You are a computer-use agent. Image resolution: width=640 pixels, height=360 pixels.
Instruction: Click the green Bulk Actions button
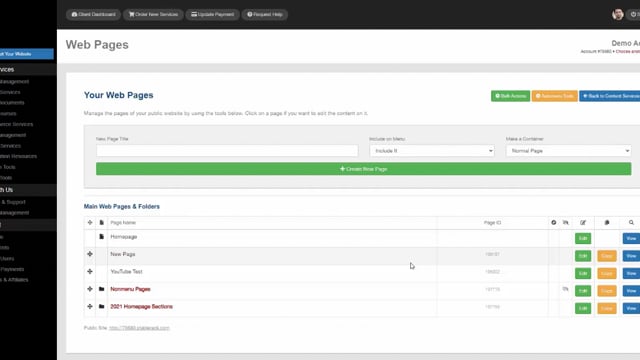(x=510, y=96)
